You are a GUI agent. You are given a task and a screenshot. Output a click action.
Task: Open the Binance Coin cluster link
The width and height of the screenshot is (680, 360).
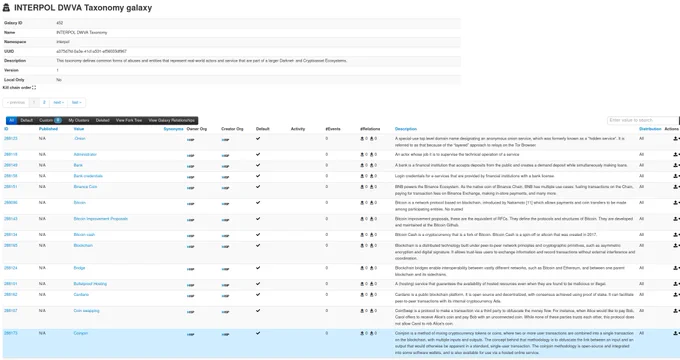point(85,187)
